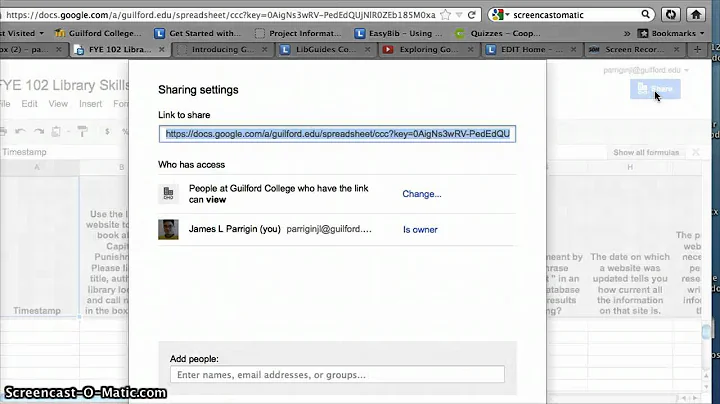Click the Add people input field
This screenshot has width=720, height=404.
pos(337,375)
